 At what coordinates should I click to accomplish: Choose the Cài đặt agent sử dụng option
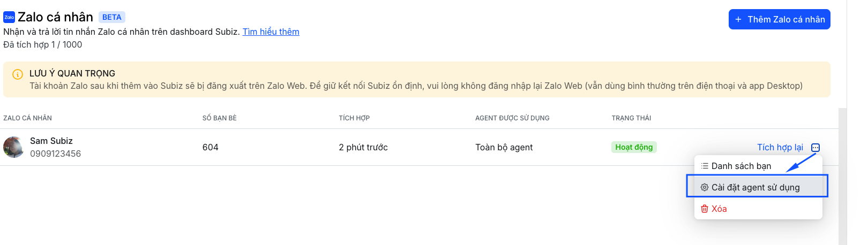click(755, 187)
